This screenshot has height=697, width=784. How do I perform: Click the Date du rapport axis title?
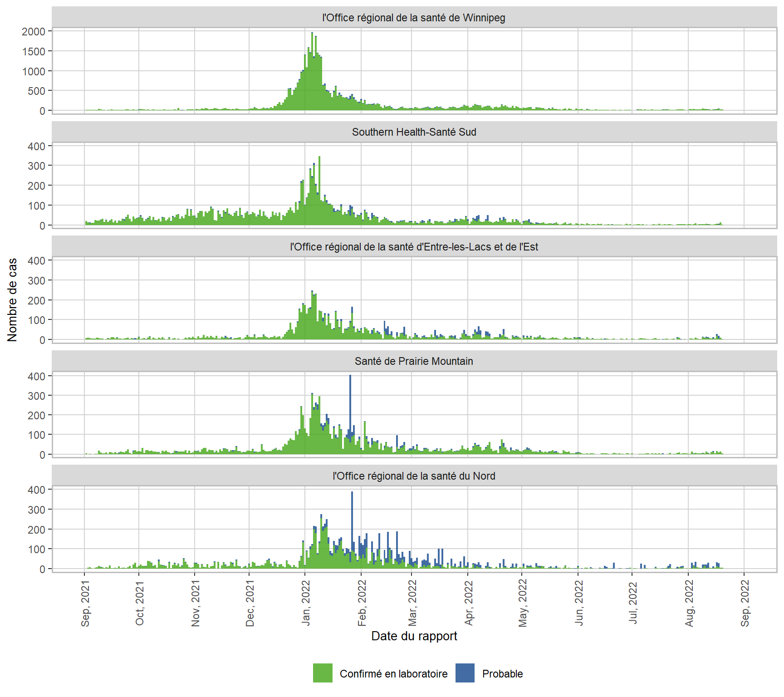414,636
